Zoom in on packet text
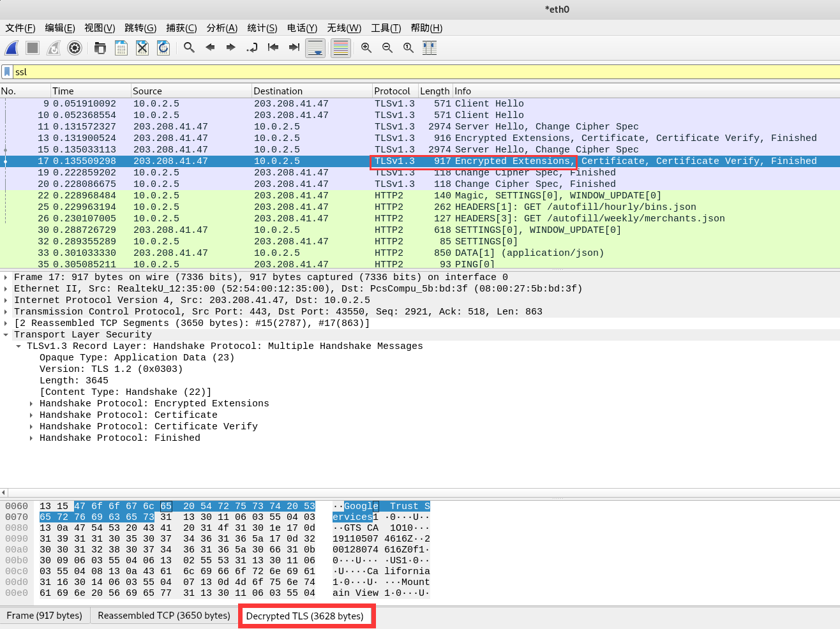This screenshot has width=840, height=629. (x=366, y=48)
